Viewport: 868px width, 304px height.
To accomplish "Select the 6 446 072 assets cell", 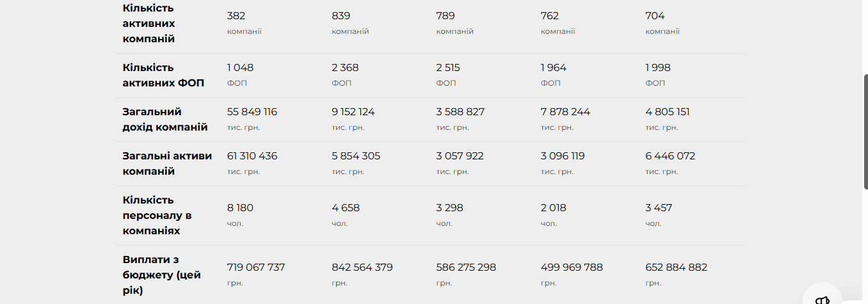I will [x=670, y=163].
